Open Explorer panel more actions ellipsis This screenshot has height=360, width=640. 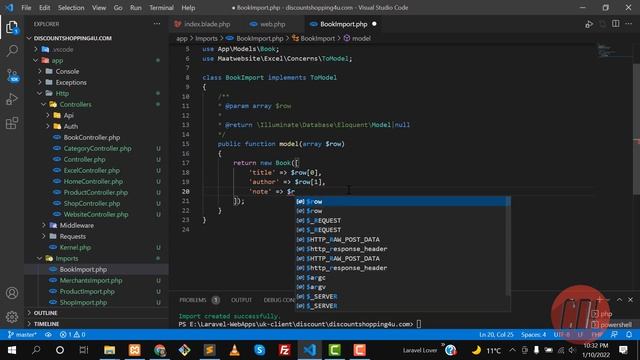(157, 24)
